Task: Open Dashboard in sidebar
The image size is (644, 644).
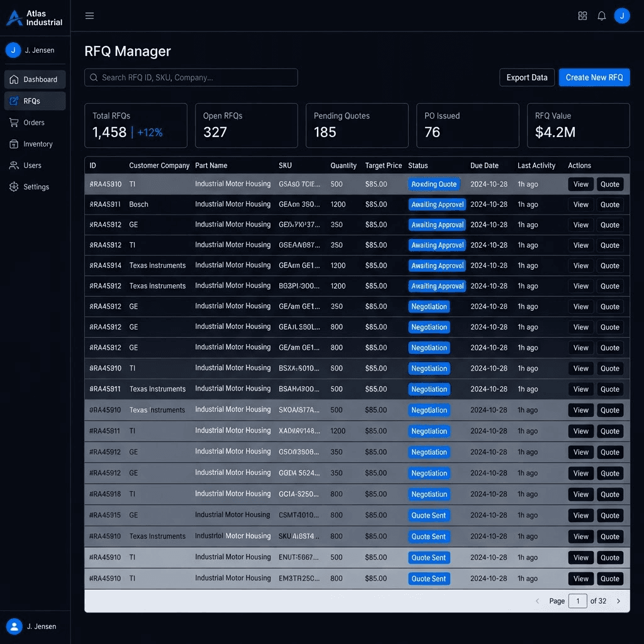Action: pos(35,79)
